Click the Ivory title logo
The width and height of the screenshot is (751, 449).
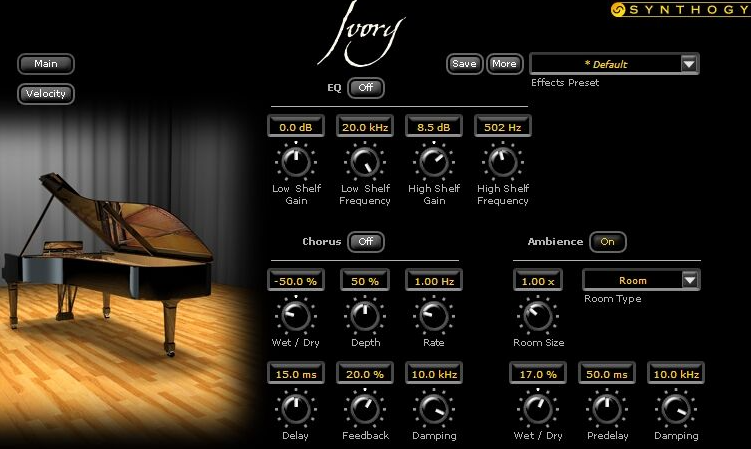[x=362, y=34]
